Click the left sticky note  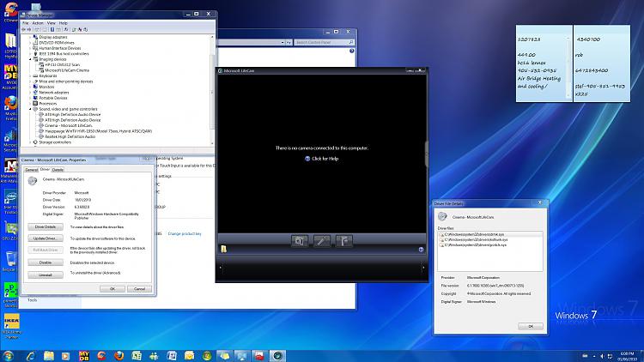[544, 63]
